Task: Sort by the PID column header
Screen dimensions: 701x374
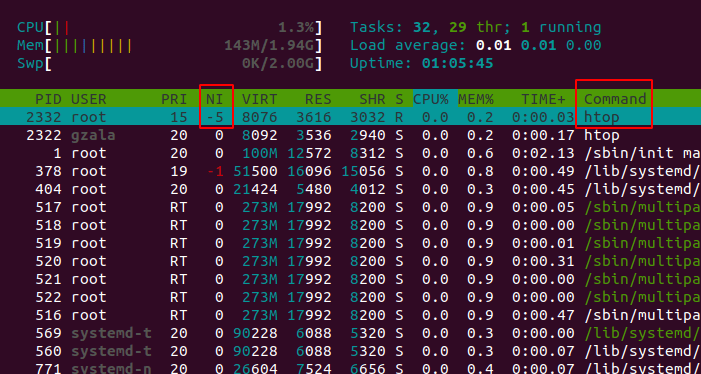Action: (48, 99)
